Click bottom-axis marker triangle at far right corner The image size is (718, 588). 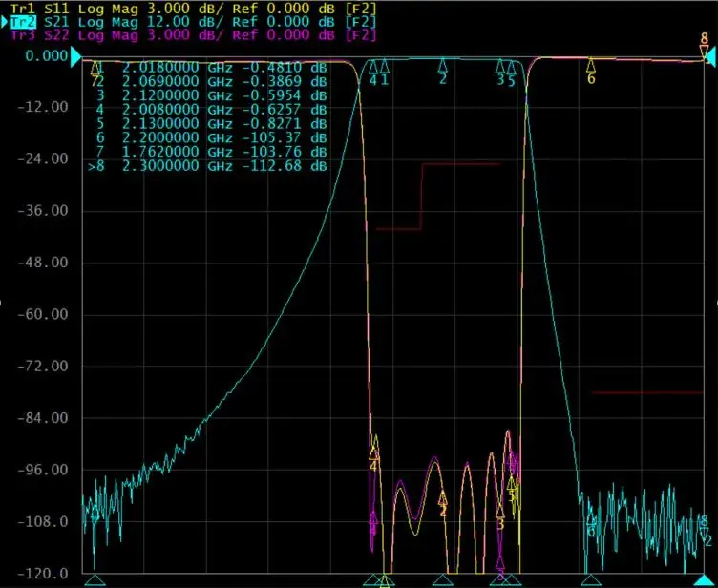pyautogui.click(x=704, y=580)
